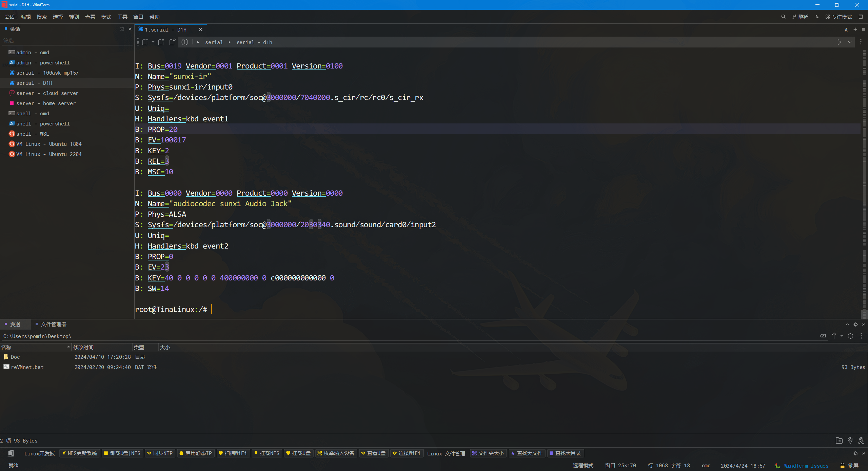Click the add tab plus icon

click(x=855, y=30)
